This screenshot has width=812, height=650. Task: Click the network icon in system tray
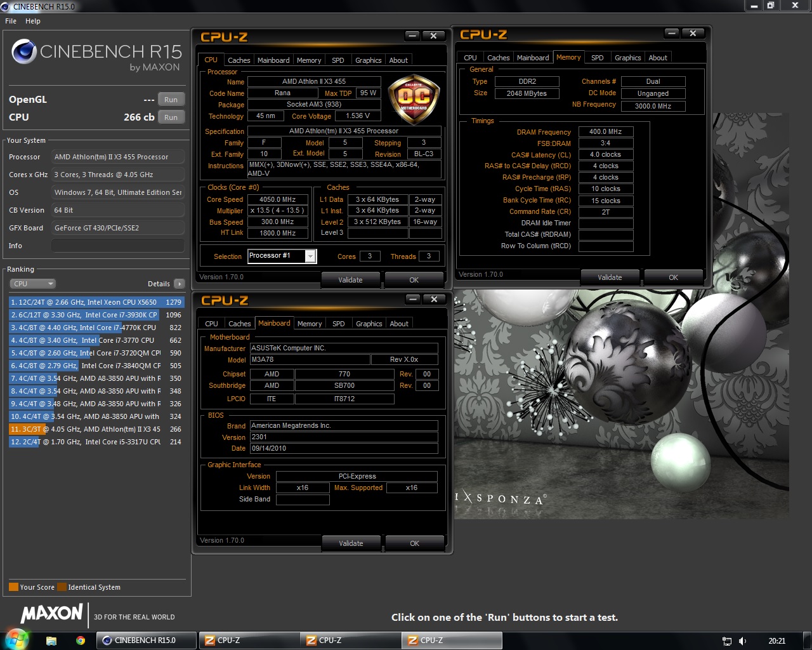[x=727, y=641]
